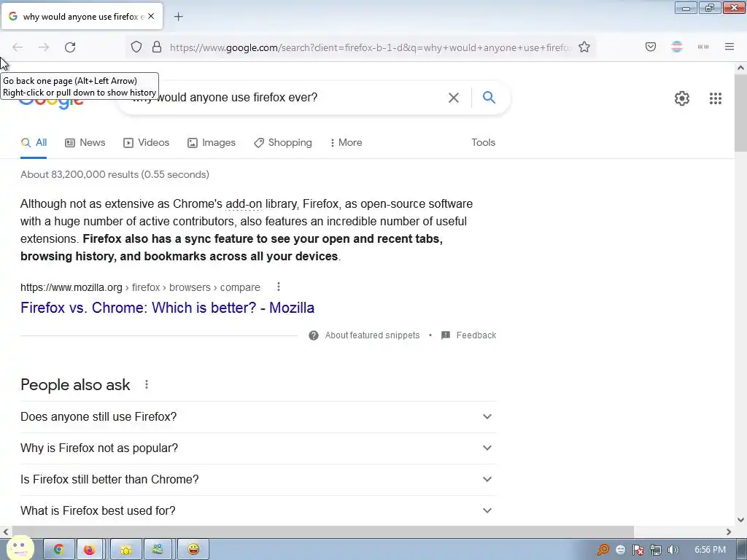Viewport: 747px width, 560px height.
Task: Expand 'Does anyone still use Firefox?'
Action: pos(258,416)
